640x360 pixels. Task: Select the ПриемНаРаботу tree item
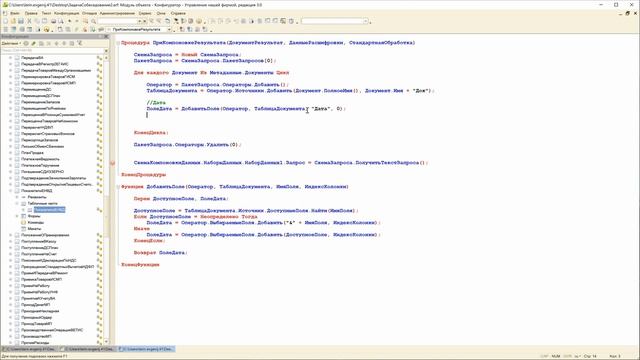click(x=36, y=286)
